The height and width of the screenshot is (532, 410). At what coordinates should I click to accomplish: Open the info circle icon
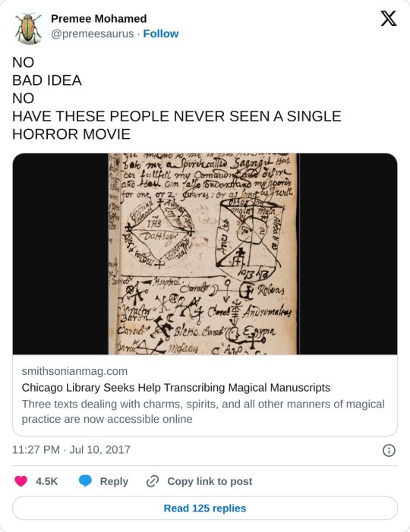[x=389, y=450]
